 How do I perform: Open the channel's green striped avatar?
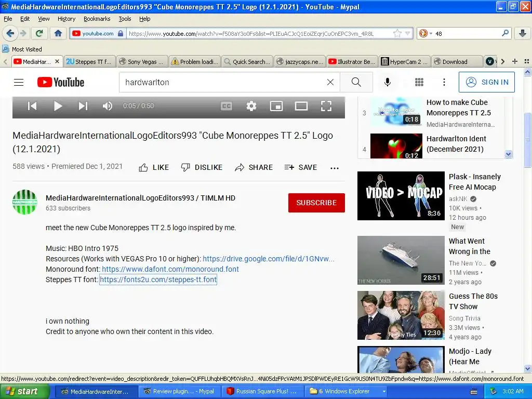pyautogui.click(x=25, y=202)
